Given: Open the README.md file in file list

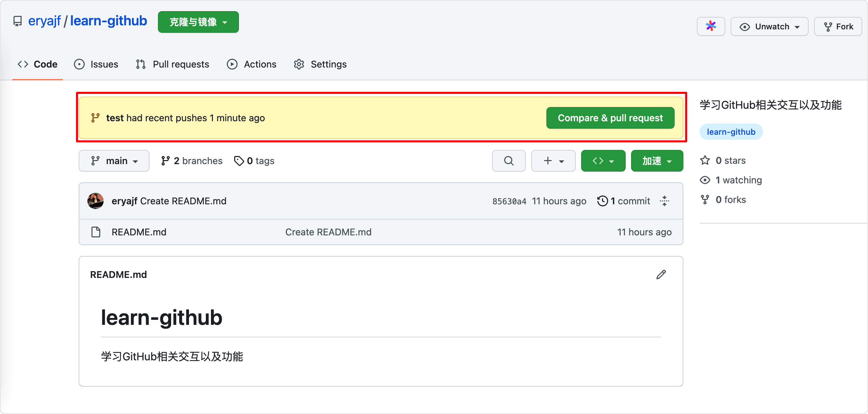Looking at the screenshot, I should coord(139,232).
